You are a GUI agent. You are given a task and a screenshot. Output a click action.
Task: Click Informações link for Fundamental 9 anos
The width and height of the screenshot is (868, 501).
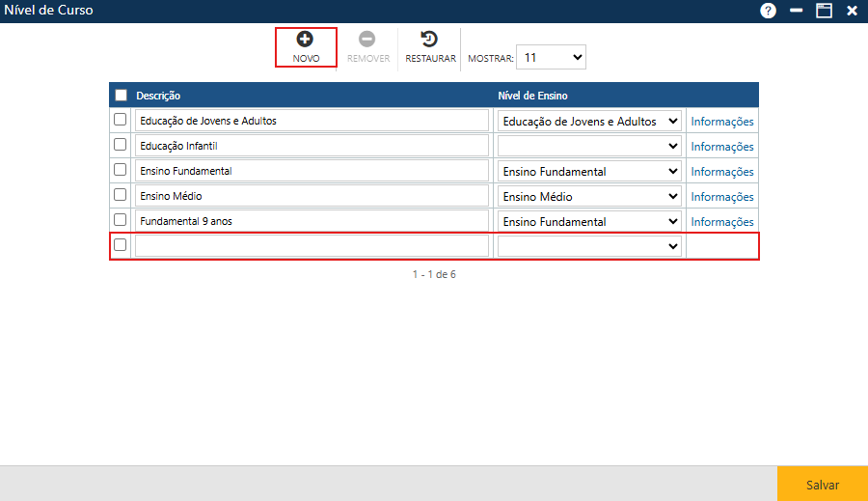[x=721, y=222]
